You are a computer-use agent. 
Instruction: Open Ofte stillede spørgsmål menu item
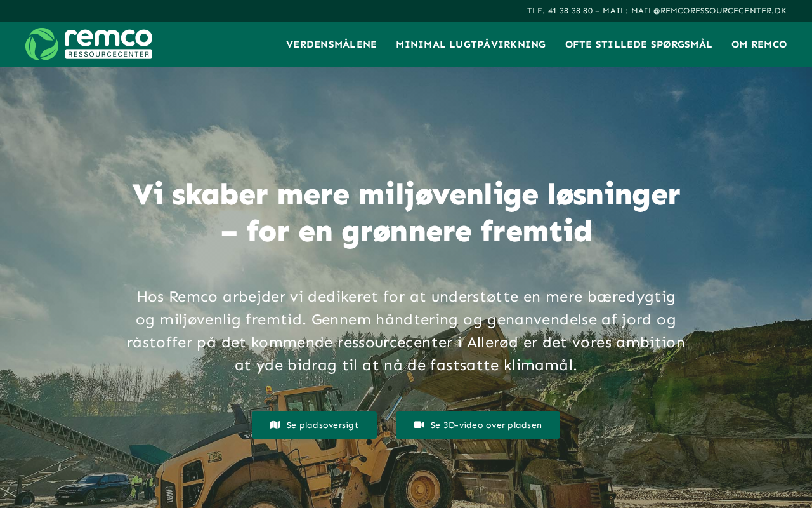point(639,44)
